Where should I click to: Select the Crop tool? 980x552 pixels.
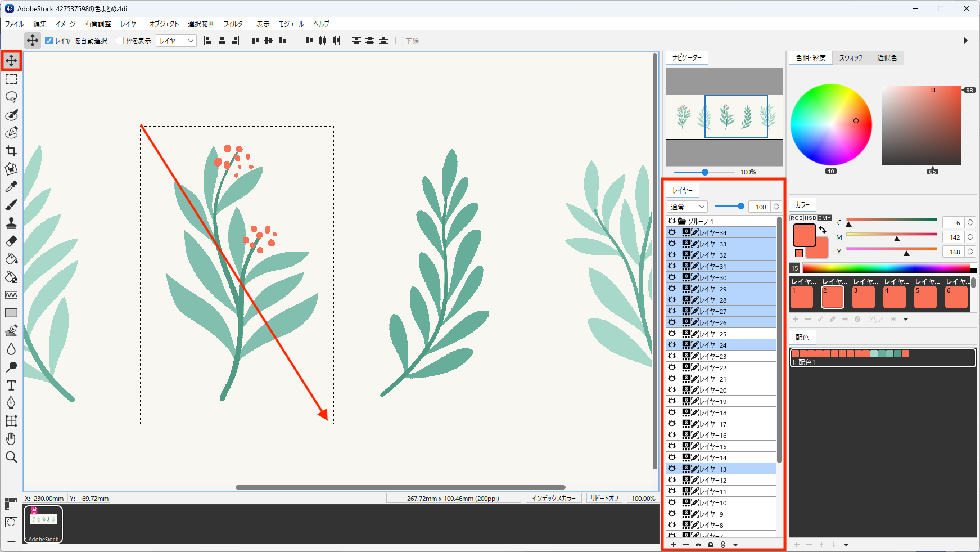pyautogui.click(x=11, y=151)
